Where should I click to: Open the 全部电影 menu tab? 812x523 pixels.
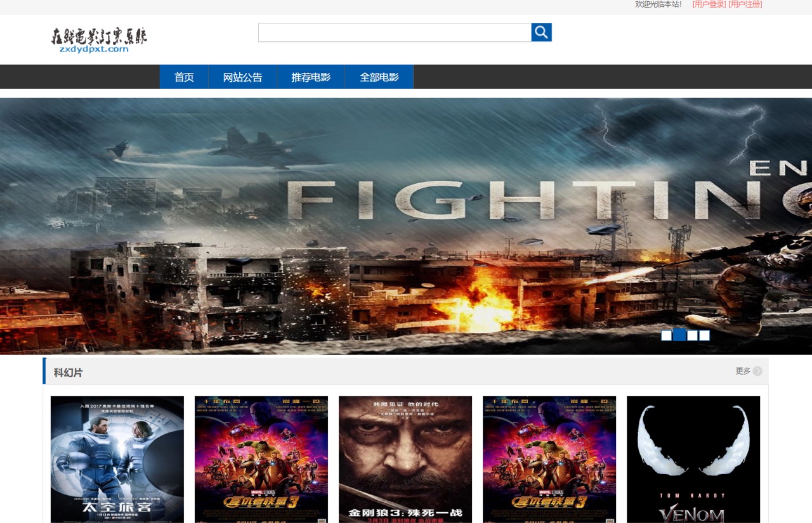click(x=379, y=77)
